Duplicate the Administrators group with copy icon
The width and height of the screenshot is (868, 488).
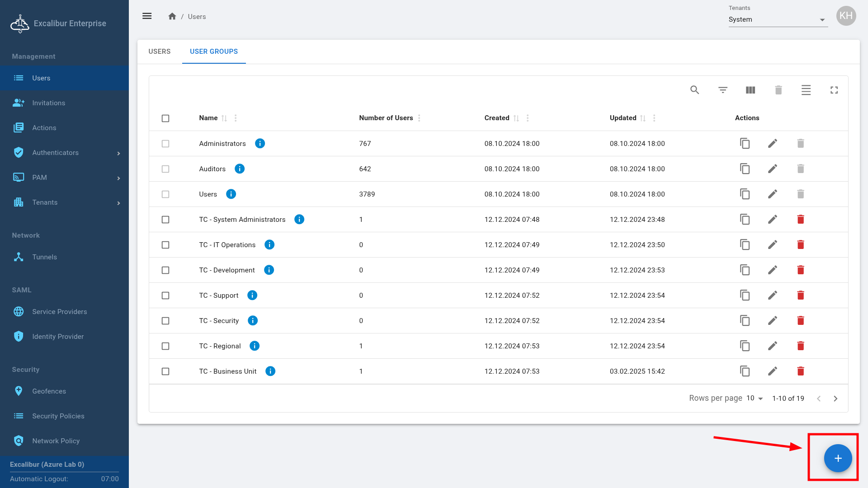[x=745, y=144]
